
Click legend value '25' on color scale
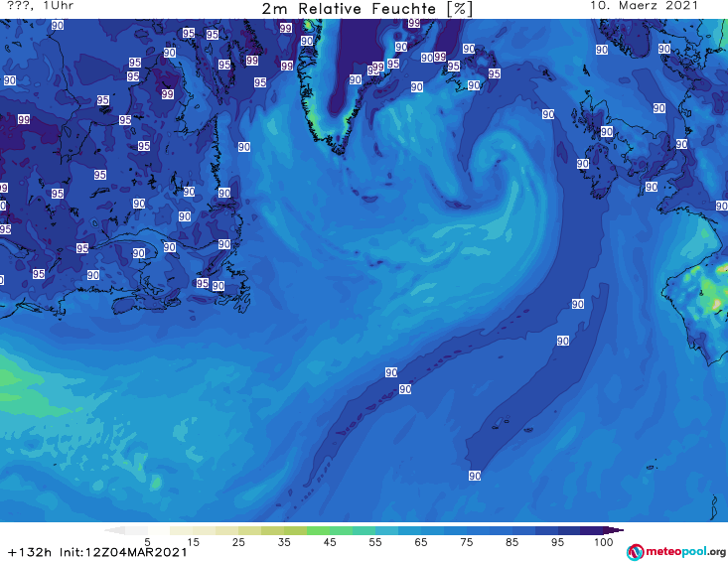click(238, 542)
